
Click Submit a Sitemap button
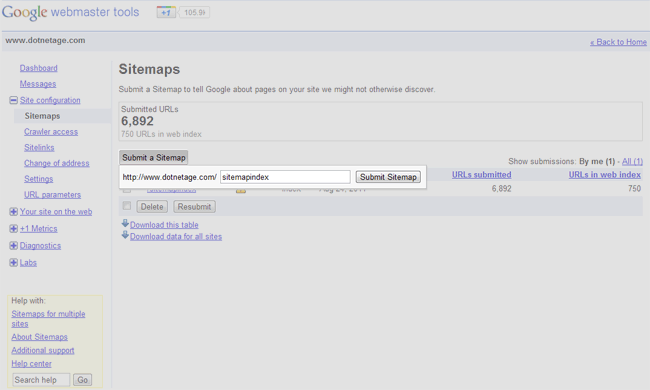(153, 157)
